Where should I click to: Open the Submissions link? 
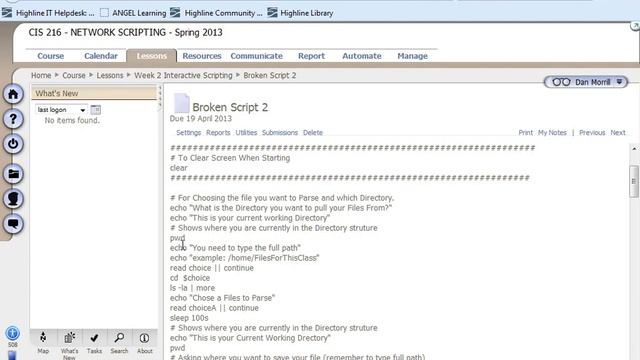pos(280,133)
